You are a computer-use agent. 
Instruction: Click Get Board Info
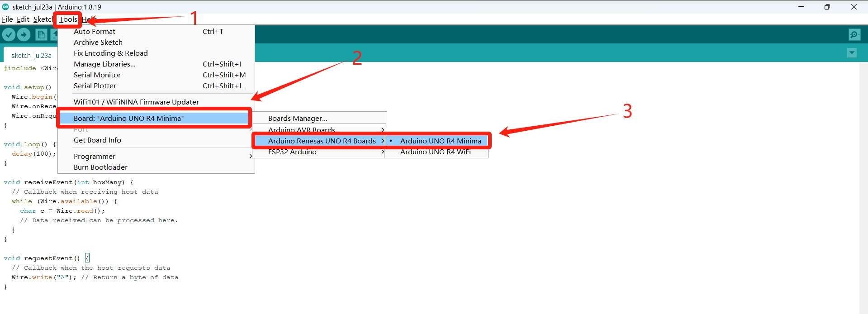(x=156, y=140)
